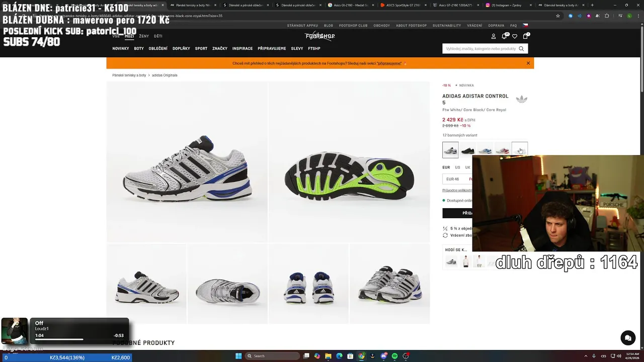Click the Windows Start button
Screen dimensions: 644x362
click(x=238, y=356)
